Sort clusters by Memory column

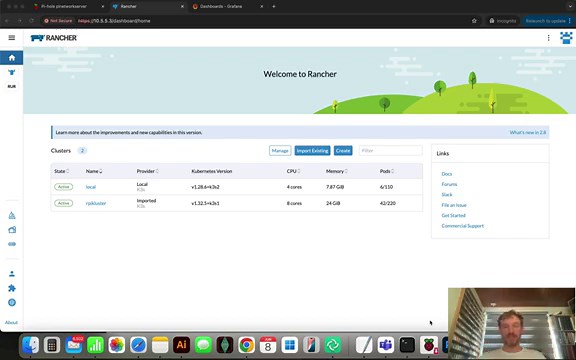[x=337, y=171]
